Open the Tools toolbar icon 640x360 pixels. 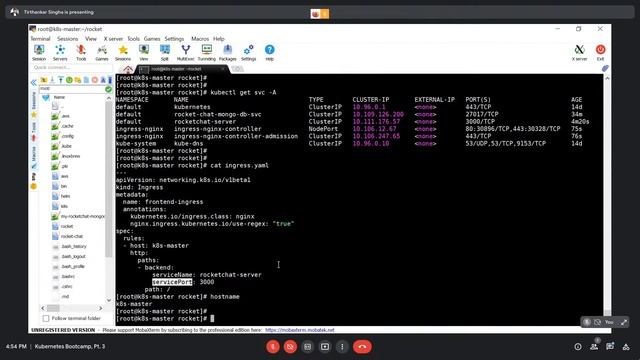coord(81,53)
